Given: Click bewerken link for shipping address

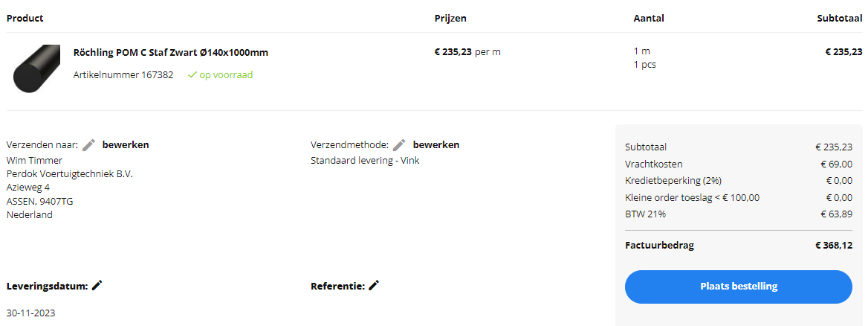Looking at the screenshot, I should point(126,145).
